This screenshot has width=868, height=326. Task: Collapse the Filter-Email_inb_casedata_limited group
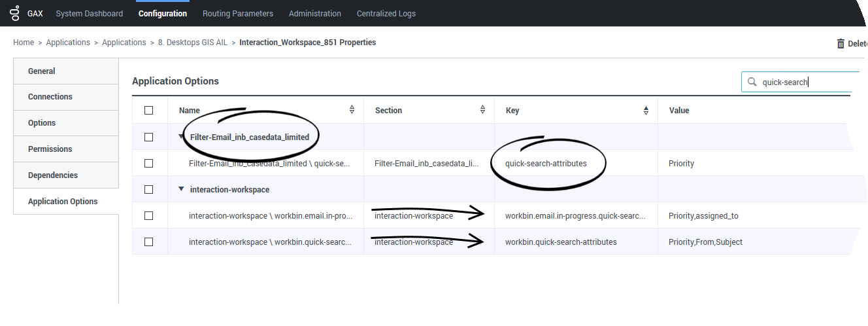click(181, 137)
